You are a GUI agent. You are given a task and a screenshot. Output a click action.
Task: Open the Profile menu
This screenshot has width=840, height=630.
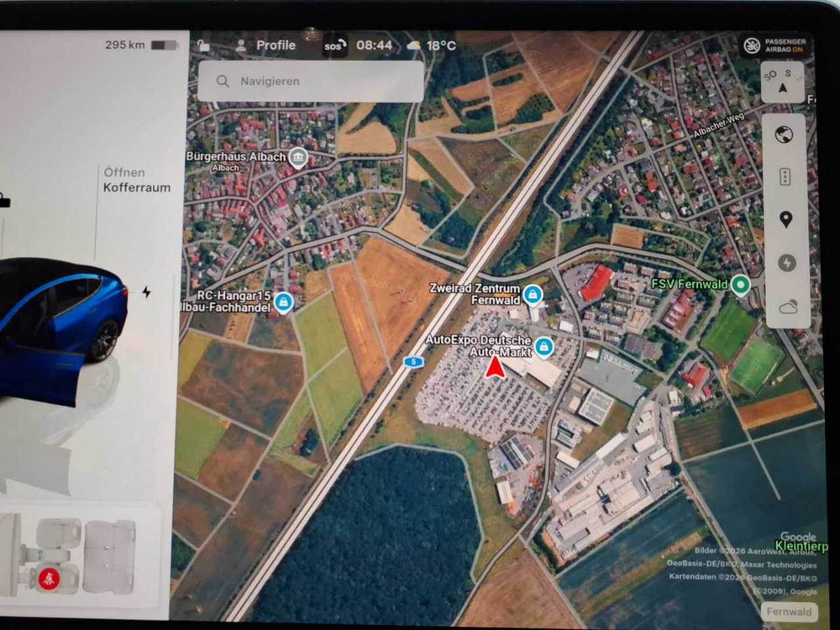pyautogui.click(x=265, y=45)
